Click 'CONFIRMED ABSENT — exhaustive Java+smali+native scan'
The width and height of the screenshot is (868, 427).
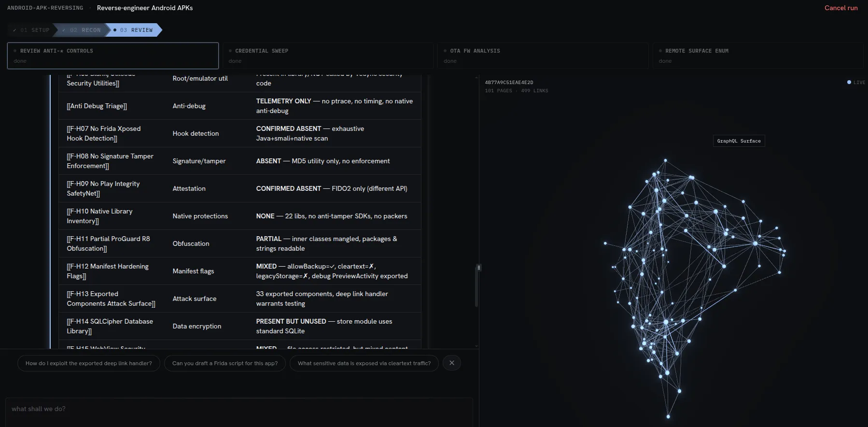click(310, 133)
